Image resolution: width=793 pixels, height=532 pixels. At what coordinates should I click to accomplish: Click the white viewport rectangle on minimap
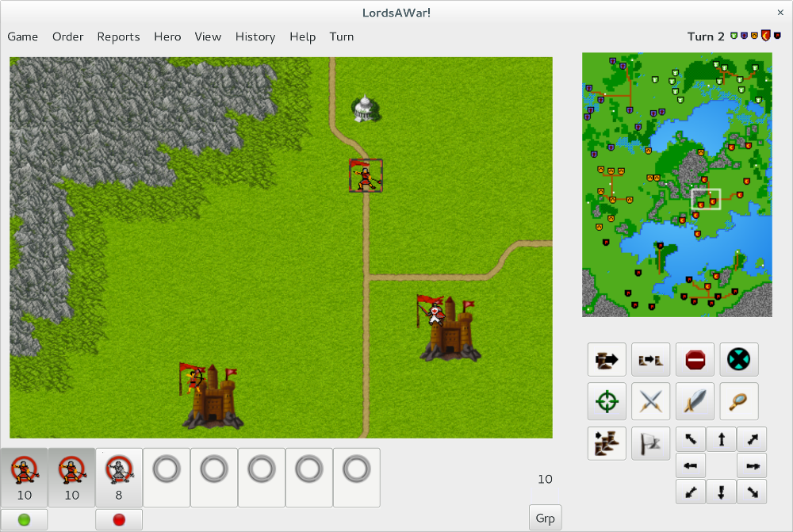coord(706,199)
